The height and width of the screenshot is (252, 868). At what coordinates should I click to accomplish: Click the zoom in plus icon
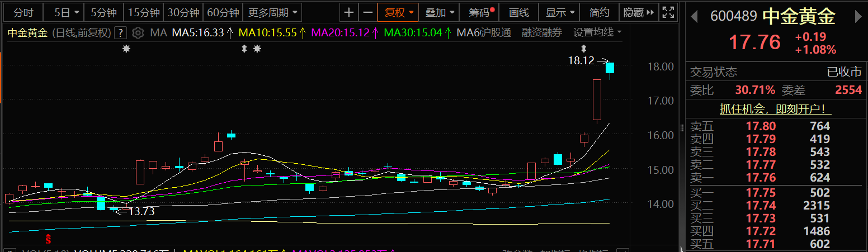click(x=349, y=12)
